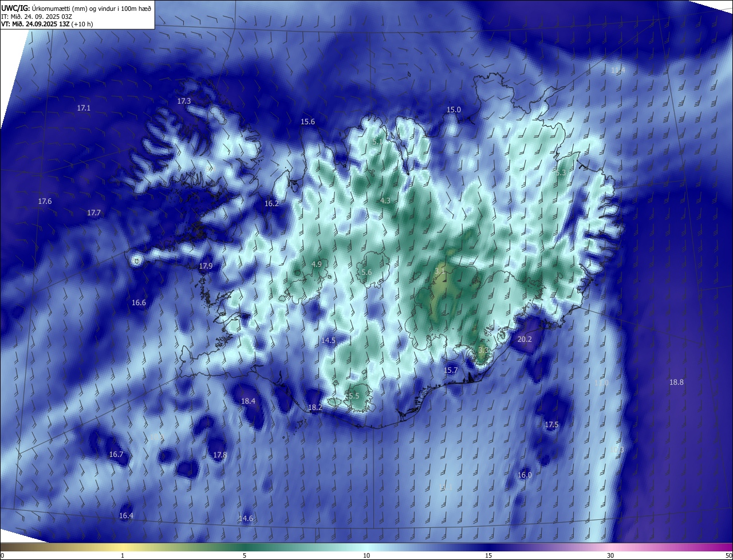This screenshot has width=733, height=560.
Task: Select the 17.8 value label
Action: click(x=220, y=455)
